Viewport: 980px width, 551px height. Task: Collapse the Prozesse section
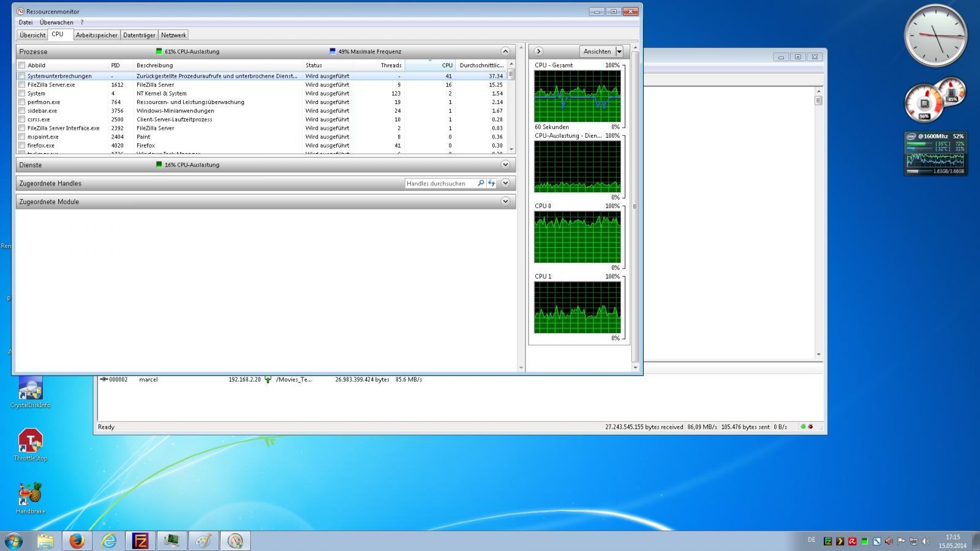[505, 51]
